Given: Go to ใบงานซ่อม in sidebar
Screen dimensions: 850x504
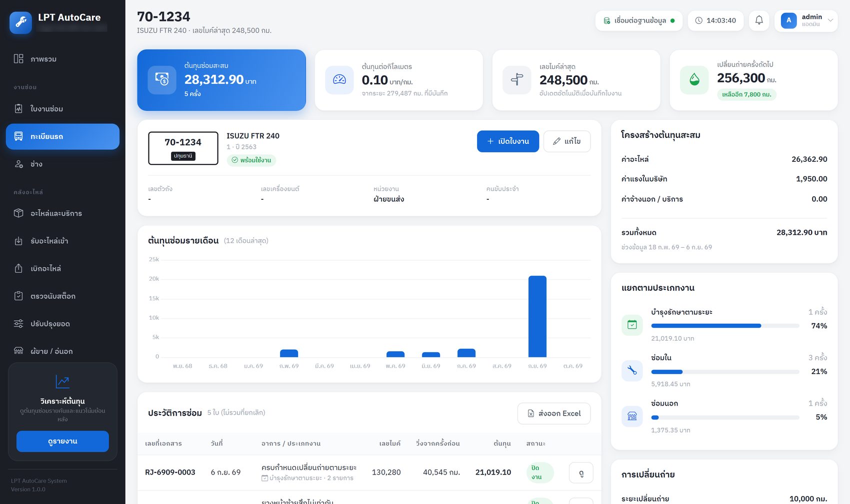Looking at the screenshot, I should (62, 108).
